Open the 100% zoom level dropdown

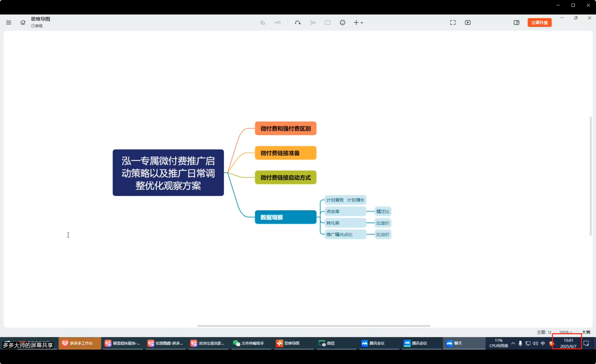(x=565, y=332)
